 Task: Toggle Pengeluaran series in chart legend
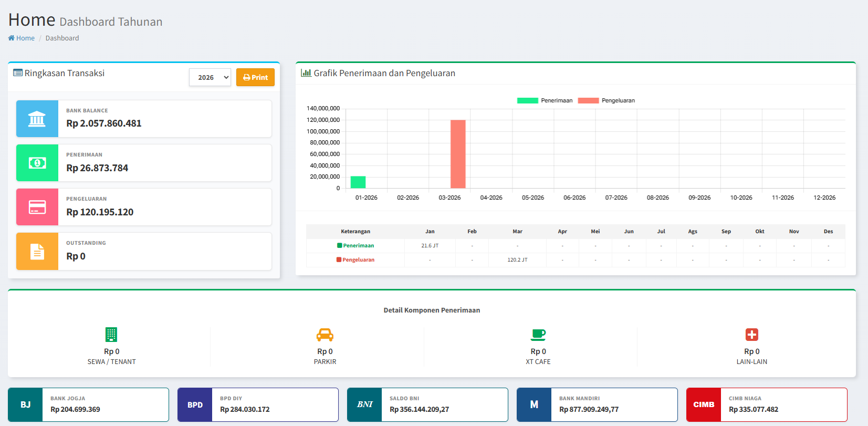(x=606, y=100)
